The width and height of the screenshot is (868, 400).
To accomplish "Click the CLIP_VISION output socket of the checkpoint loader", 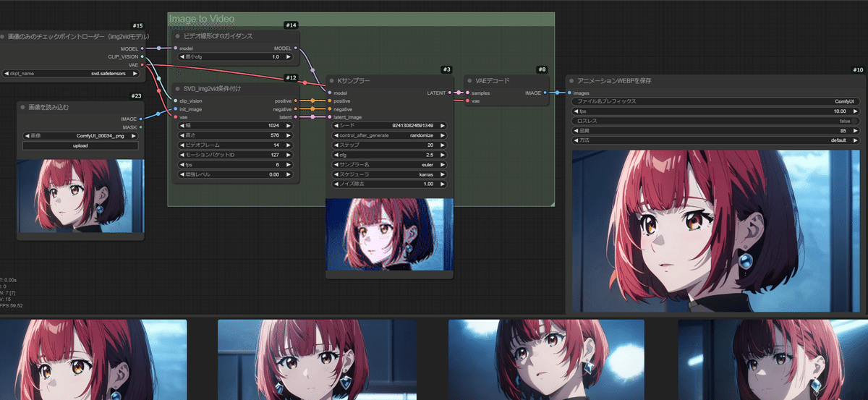I will click(141, 56).
